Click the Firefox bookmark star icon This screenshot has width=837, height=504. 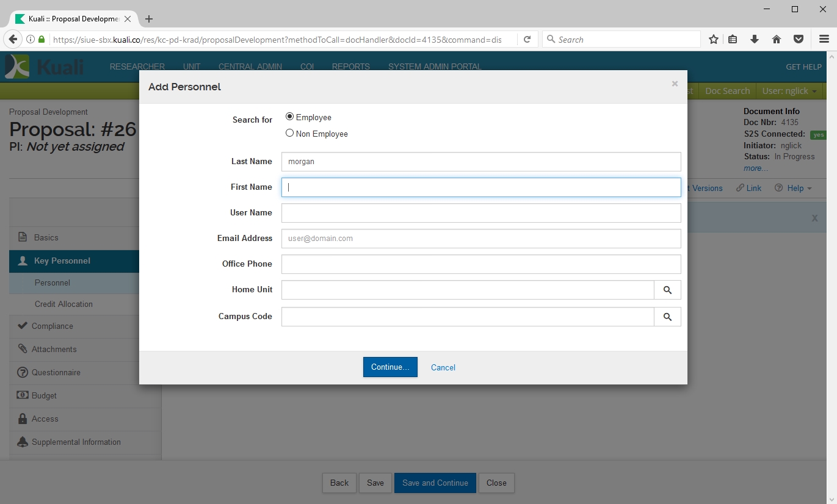coord(713,40)
